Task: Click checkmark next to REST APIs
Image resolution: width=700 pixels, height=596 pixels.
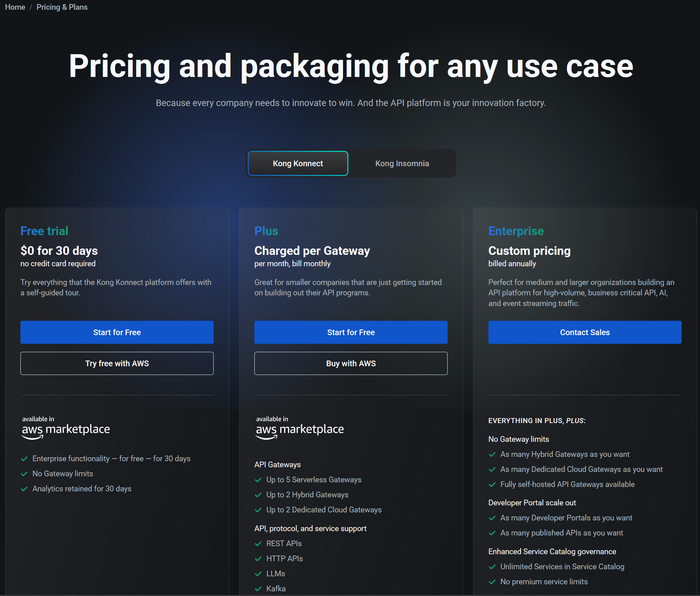Action: click(x=258, y=543)
